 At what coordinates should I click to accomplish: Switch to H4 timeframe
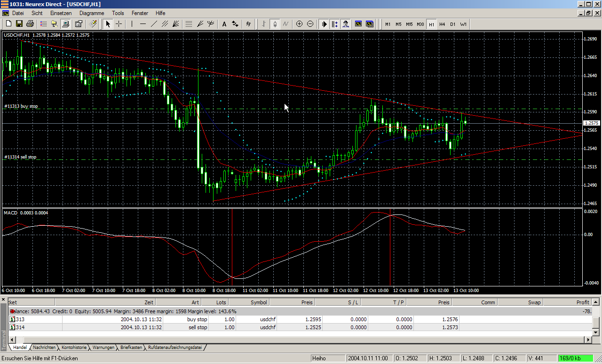click(442, 24)
